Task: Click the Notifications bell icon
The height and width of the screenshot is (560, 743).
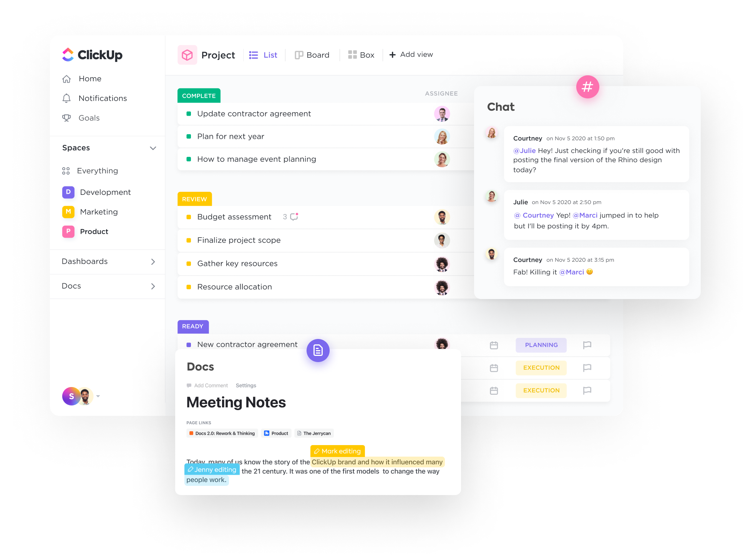Action: pyautogui.click(x=67, y=98)
